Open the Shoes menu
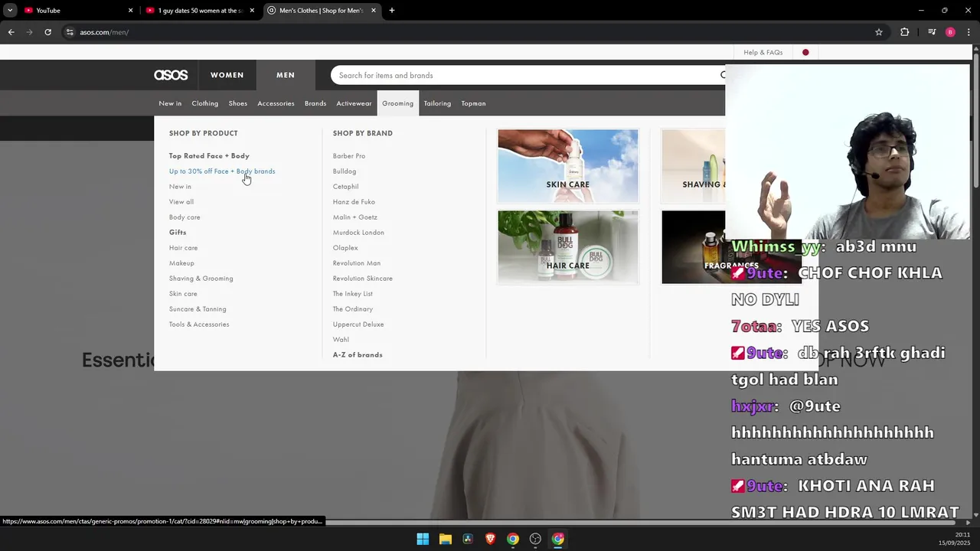 click(x=238, y=103)
